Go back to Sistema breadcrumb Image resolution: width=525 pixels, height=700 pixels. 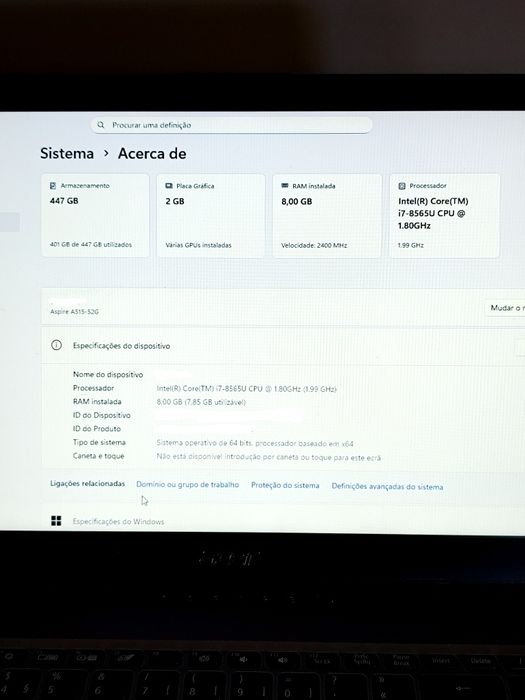click(x=67, y=154)
